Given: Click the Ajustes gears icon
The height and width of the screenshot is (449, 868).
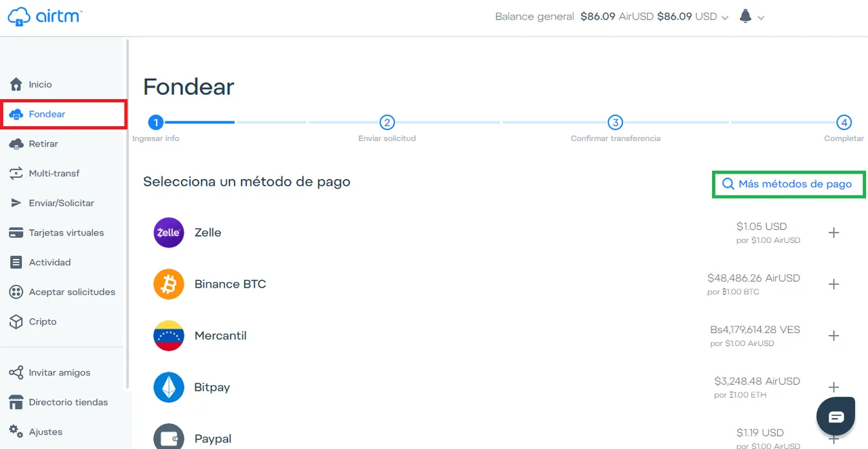Looking at the screenshot, I should [x=16, y=431].
